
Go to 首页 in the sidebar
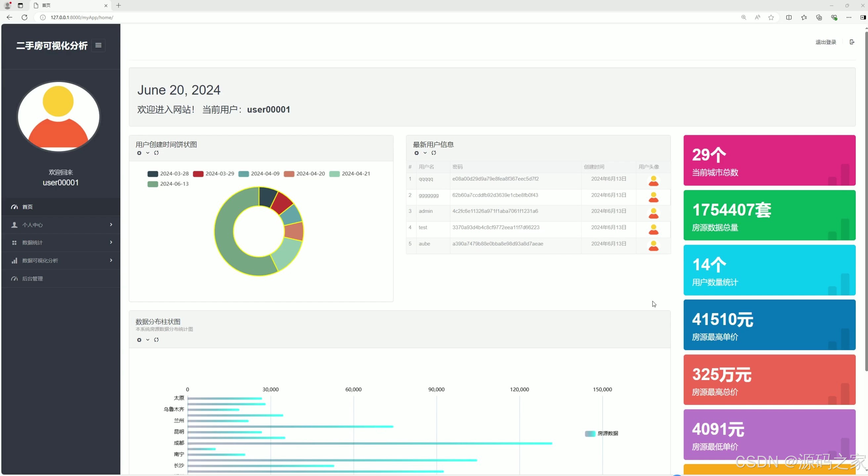[28, 207]
